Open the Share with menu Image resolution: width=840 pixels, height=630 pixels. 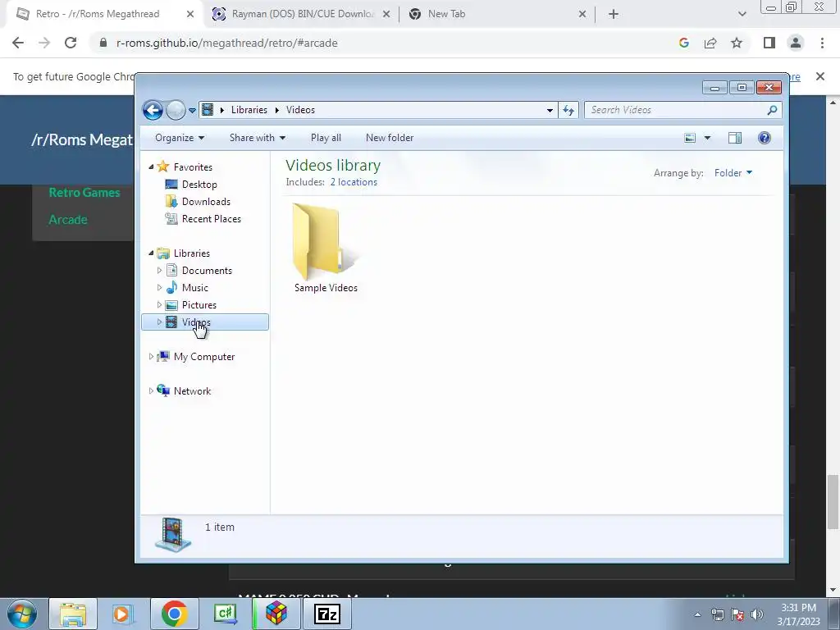click(x=257, y=138)
